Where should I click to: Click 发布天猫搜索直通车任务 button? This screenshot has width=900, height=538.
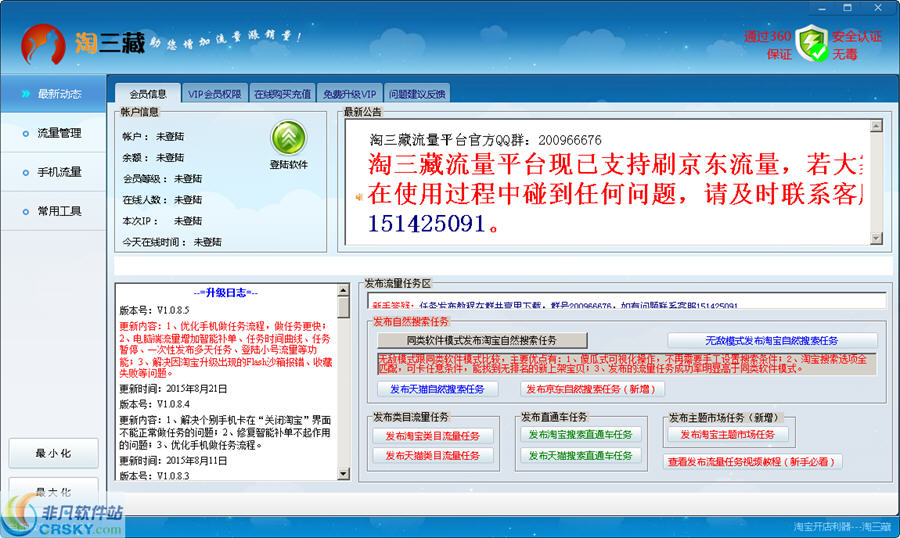point(580,455)
